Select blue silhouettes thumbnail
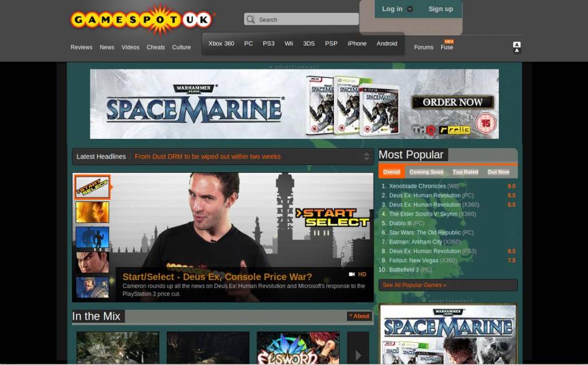This screenshot has width=588, height=365. 92,237
